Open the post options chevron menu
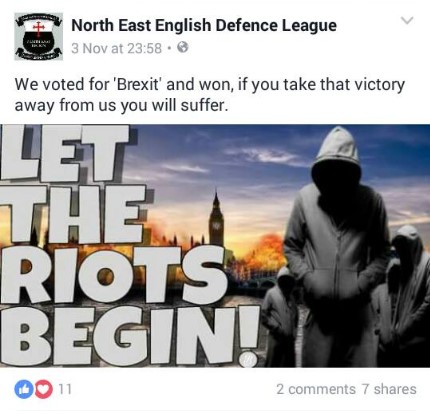 point(407,21)
